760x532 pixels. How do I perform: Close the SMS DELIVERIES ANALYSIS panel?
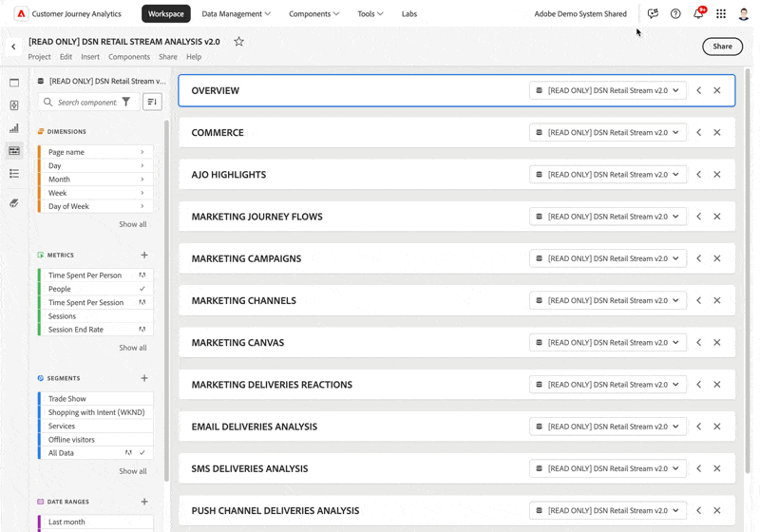pos(717,468)
